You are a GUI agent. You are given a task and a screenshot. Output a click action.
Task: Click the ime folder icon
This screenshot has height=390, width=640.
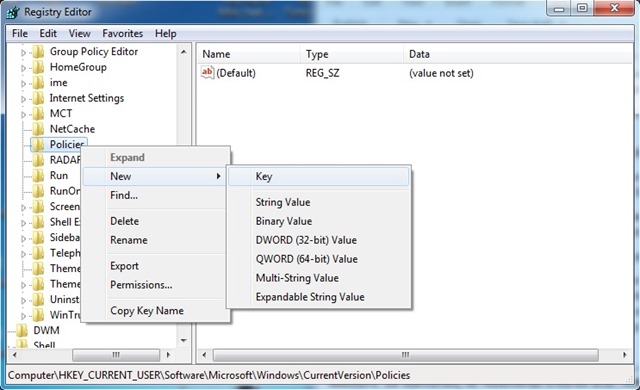pyautogui.click(x=38, y=83)
